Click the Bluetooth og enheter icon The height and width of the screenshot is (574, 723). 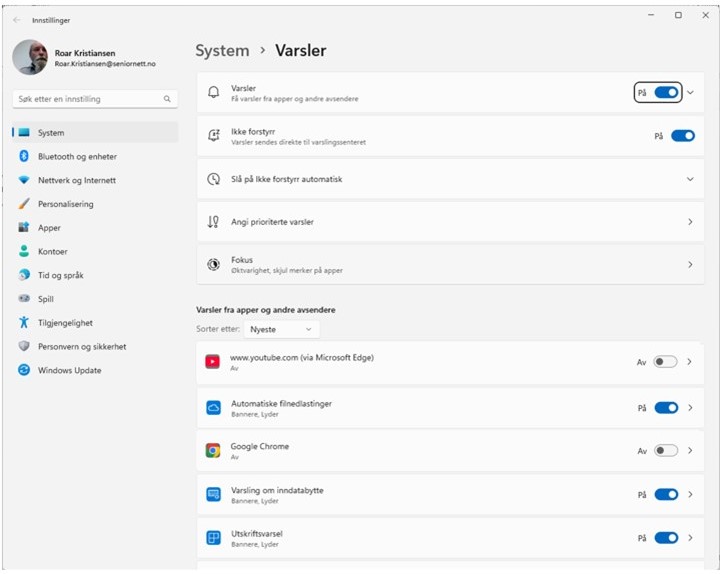(24, 156)
